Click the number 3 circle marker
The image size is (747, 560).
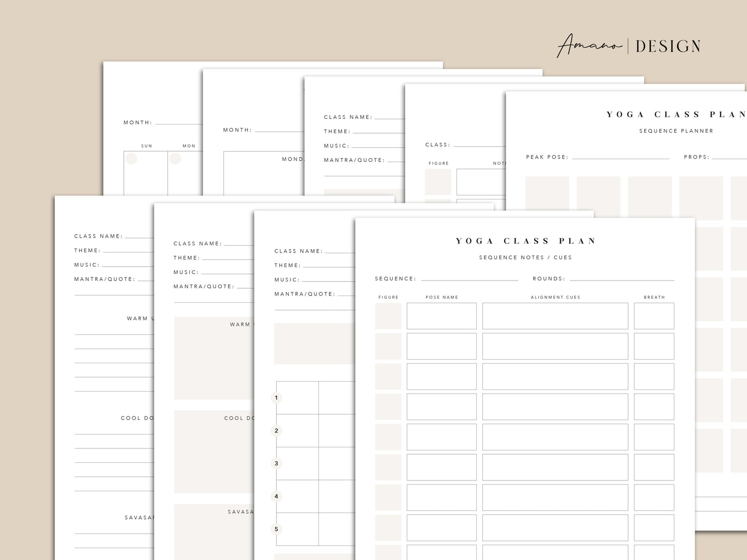click(x=276, y=463)
